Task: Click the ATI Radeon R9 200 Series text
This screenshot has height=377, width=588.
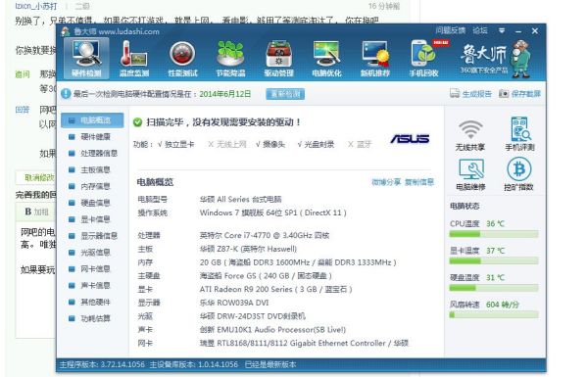Action: click(x=275, y=289)
